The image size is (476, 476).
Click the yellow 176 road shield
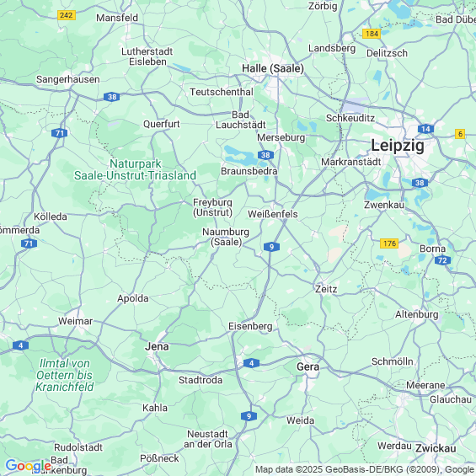(389, 243)
